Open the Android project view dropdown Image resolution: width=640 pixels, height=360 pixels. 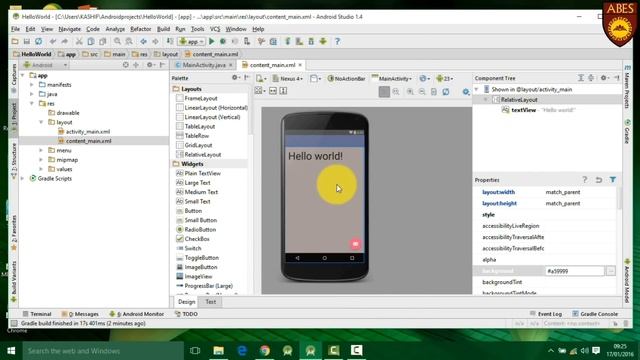click(x=45, y=64)
